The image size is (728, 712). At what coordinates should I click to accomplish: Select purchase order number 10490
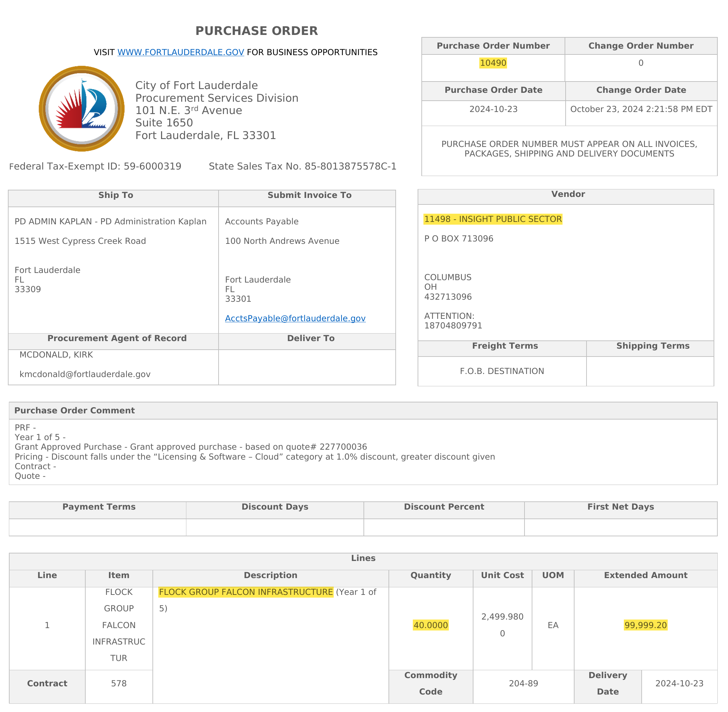tap(493, 63)
